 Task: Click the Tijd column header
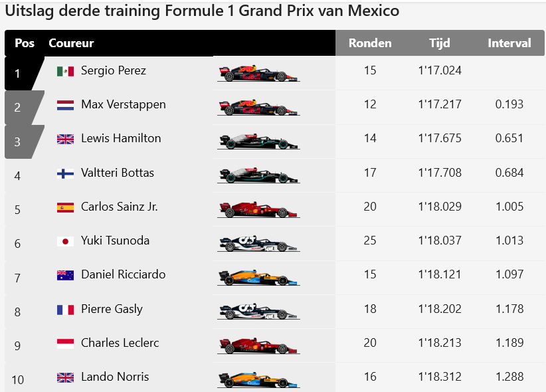440,43
